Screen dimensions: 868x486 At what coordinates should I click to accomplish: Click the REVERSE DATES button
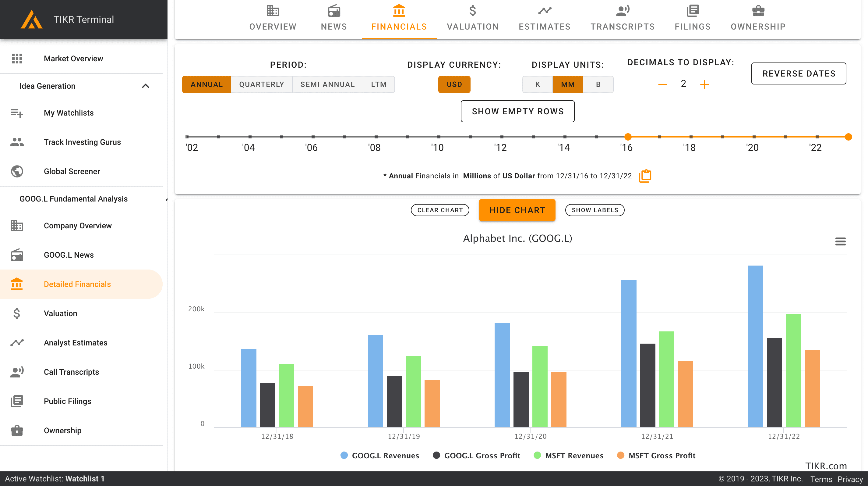tap(798, 73)
